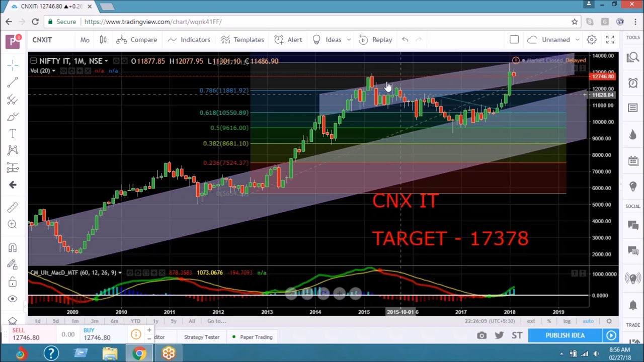Select the Text annotation tool

tap(13, 133)
